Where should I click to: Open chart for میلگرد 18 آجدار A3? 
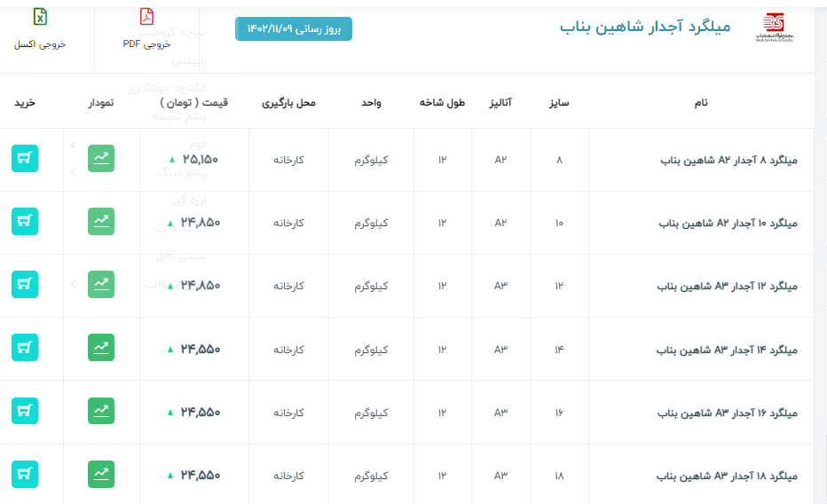(x=101, y=474)
